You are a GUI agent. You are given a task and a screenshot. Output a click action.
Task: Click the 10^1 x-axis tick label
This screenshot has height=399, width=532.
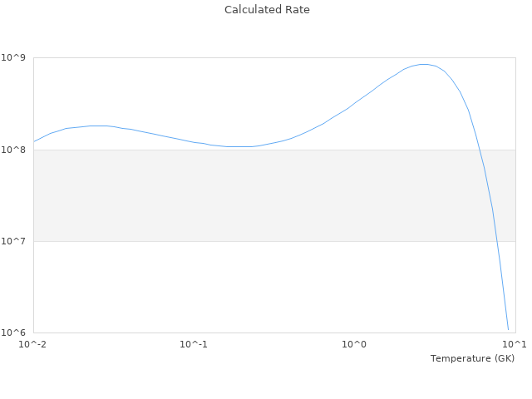(x=515, y=344)
